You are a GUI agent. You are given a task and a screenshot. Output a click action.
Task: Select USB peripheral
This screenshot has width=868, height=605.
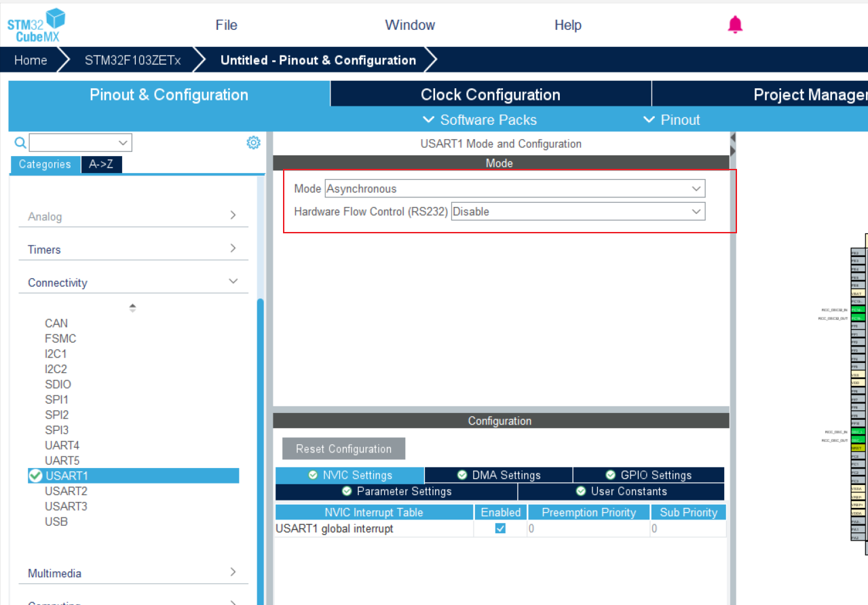click(56, 522)
